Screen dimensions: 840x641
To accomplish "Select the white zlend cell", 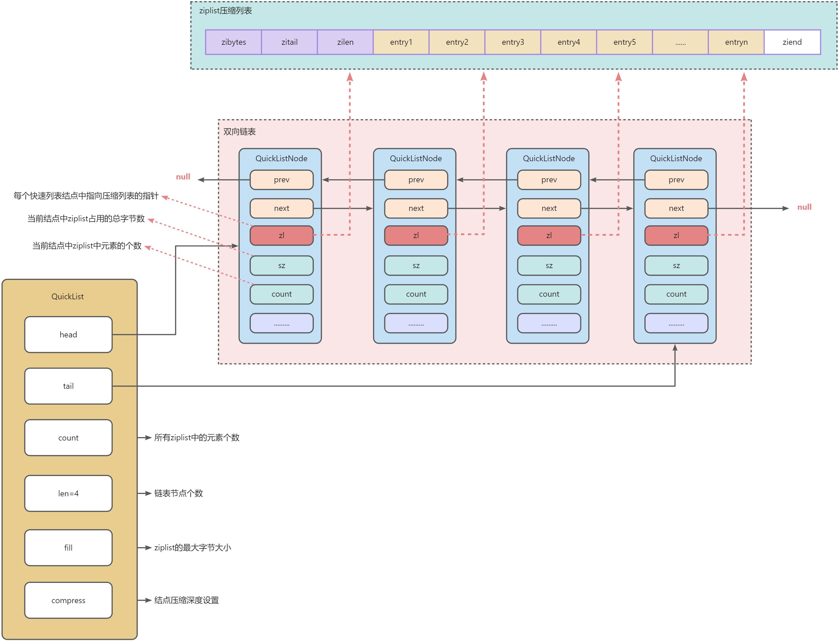I will [792, 42].
